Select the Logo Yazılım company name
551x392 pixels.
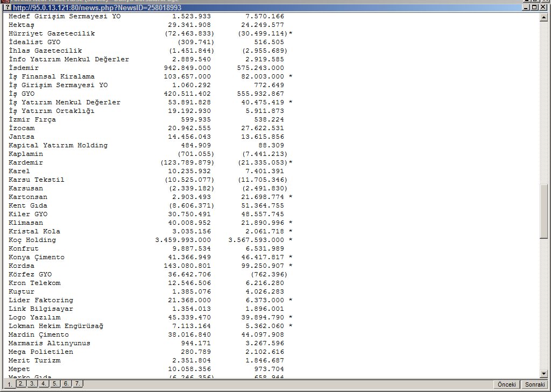[34, 318]
